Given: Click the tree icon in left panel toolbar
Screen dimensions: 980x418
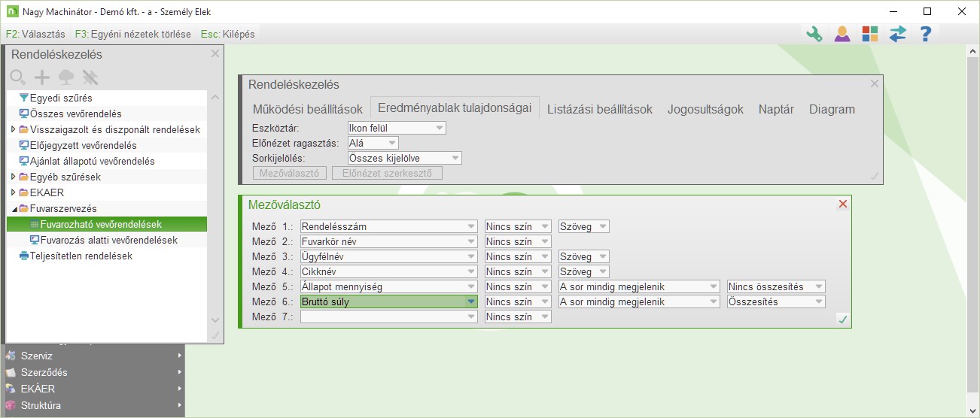Looking at the screenshot, I should click(66, 77).
